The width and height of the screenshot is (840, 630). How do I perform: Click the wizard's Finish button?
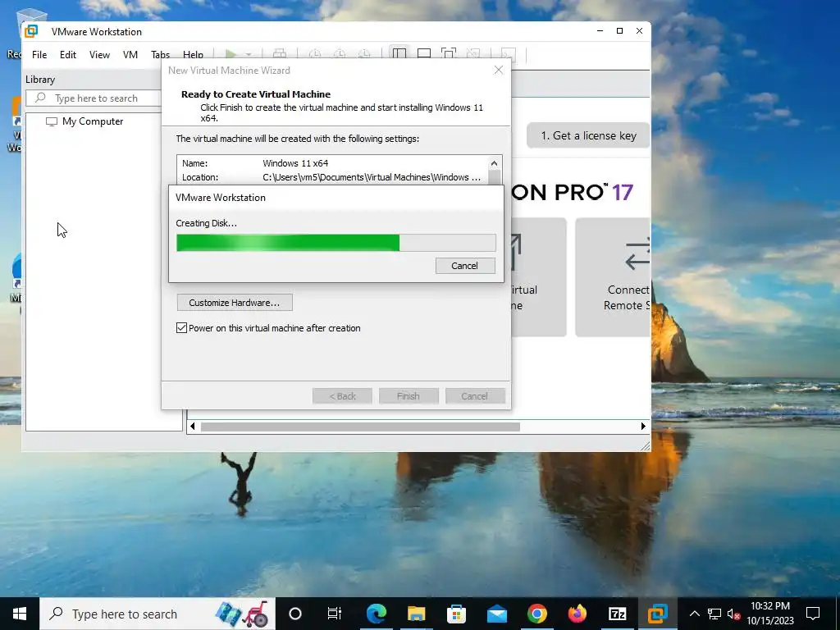coord(409,396)
